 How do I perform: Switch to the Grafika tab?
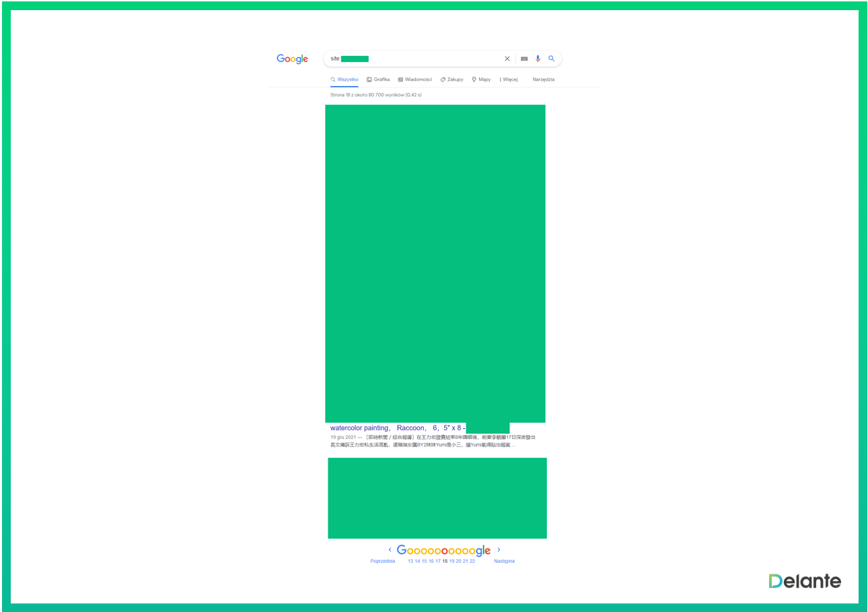[x=378, y=79]
